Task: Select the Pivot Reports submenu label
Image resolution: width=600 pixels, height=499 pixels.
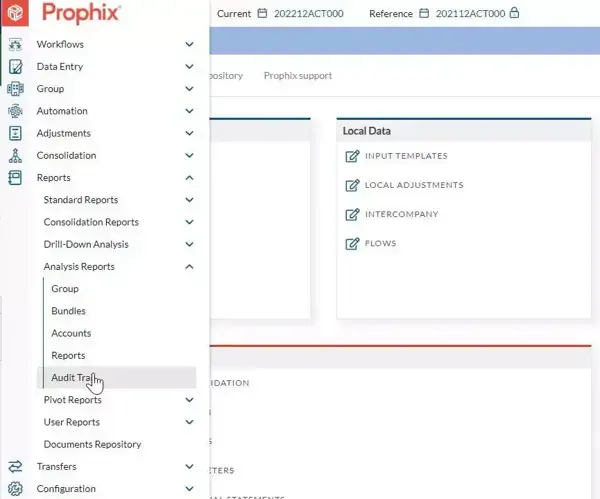Action: point(73,400)
